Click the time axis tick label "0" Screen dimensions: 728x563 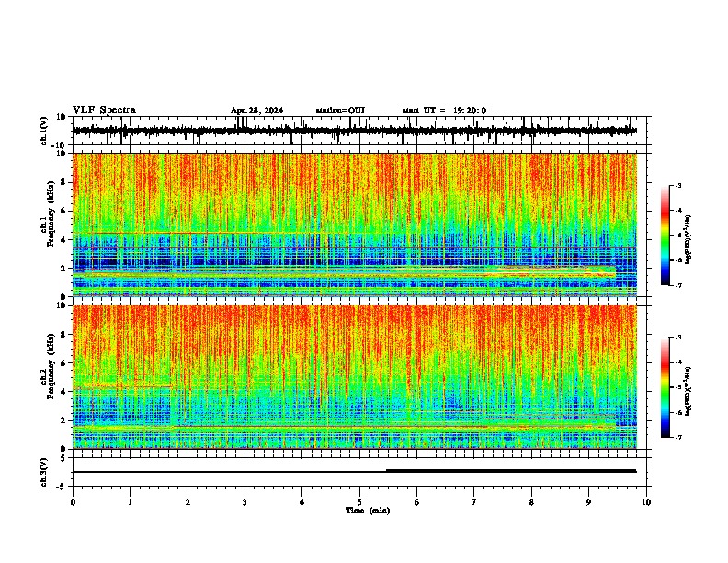tap(73, 502)
